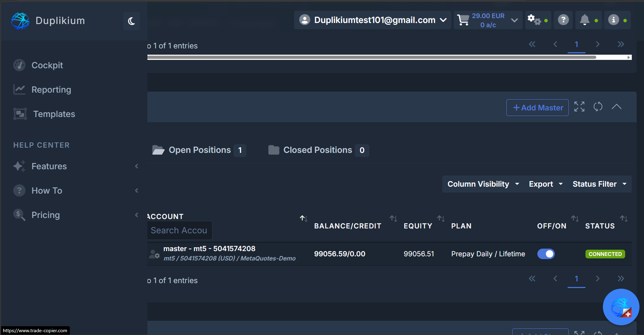
Task: Select page 1 in bottom pagination
Action: click(576, 279)
